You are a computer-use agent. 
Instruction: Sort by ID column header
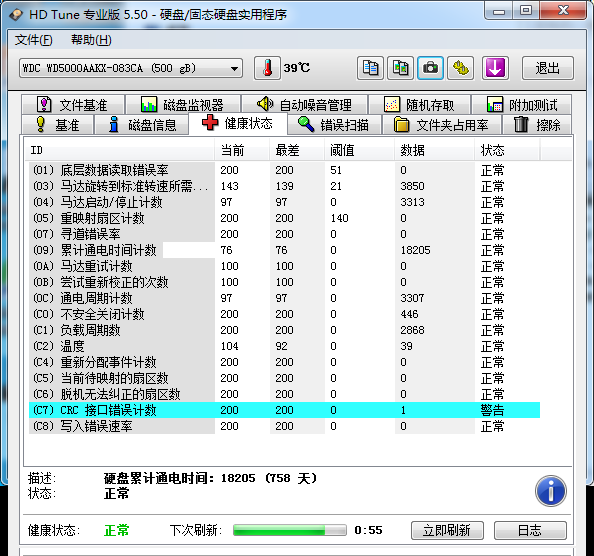point(119,150)
